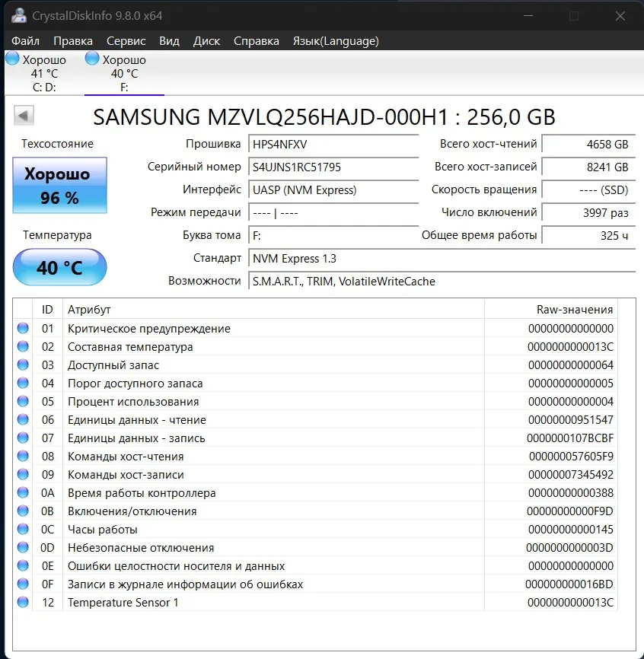Open the Правка menu

pyautogui.click(x=73, y=41)
